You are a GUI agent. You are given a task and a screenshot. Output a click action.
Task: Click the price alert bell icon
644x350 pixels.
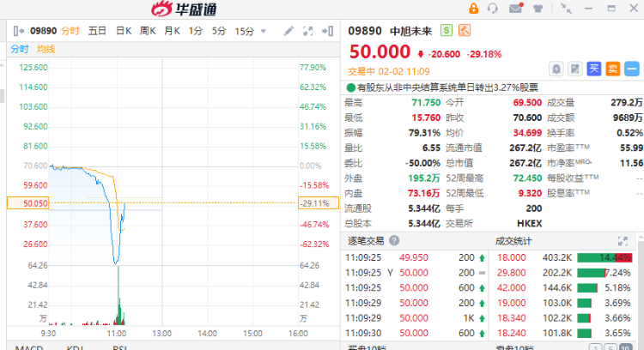pos(556,68)
